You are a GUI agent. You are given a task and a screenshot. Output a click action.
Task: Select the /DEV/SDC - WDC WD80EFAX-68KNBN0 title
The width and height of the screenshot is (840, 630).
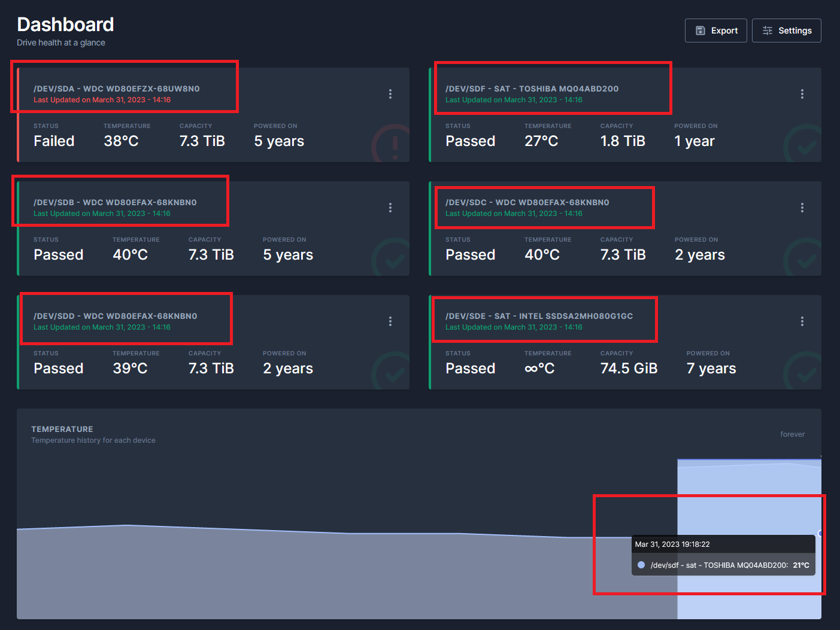(527, 202)
